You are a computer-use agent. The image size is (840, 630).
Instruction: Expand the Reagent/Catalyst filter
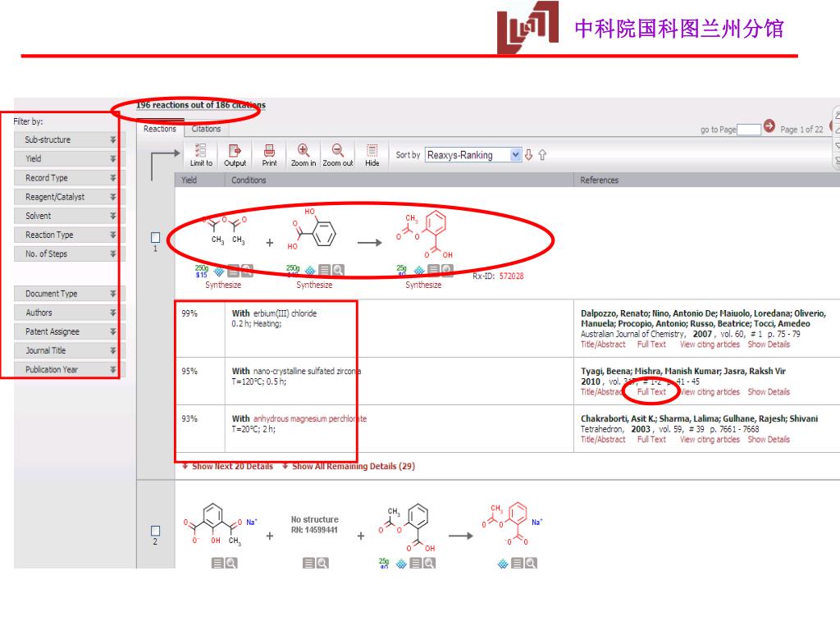pyautogui.click(x=70, y=197)
